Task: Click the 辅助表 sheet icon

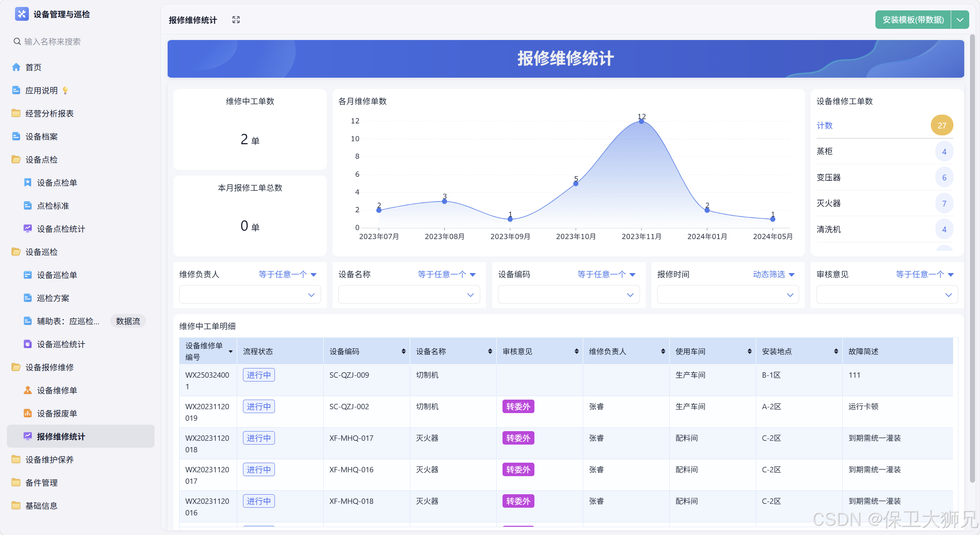Action: (x=28, y=321)
